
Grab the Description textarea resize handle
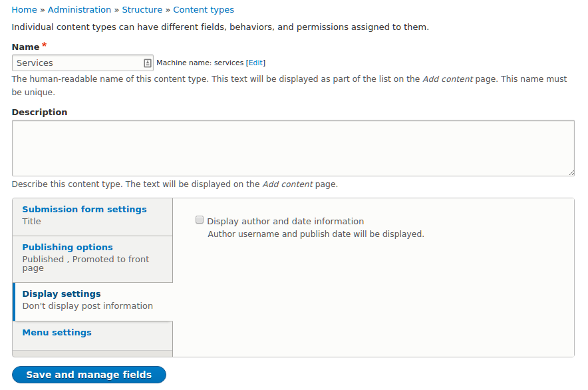[x=571, y=172]
